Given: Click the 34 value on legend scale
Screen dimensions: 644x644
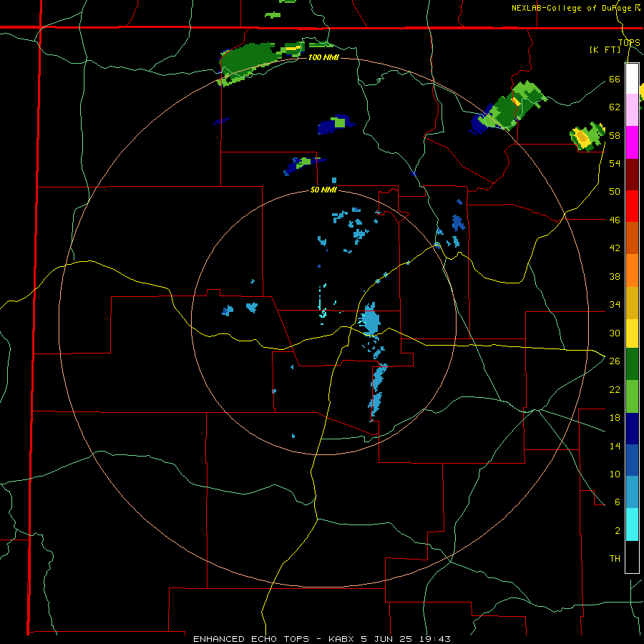Looking at the screenshot, I should 615,305.
